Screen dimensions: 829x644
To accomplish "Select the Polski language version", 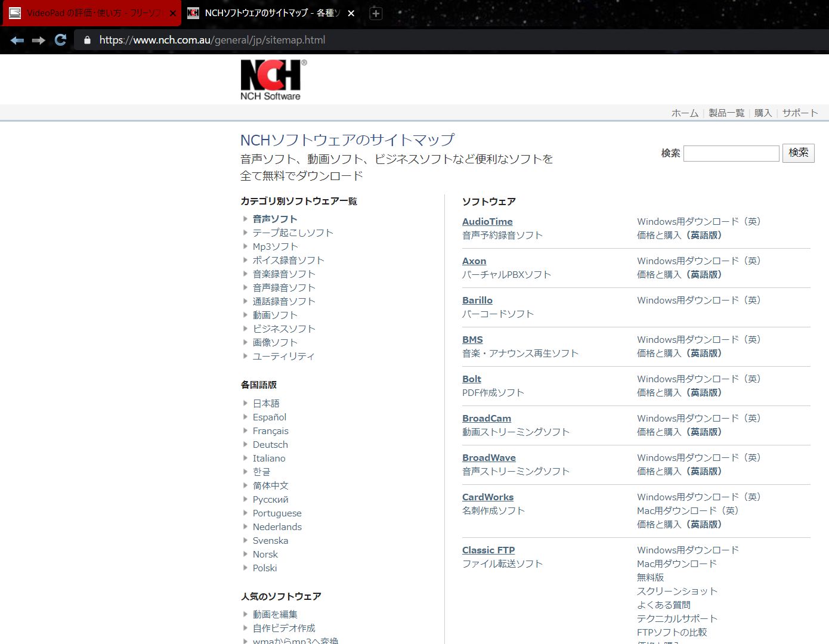I will [x=265, y=568].
